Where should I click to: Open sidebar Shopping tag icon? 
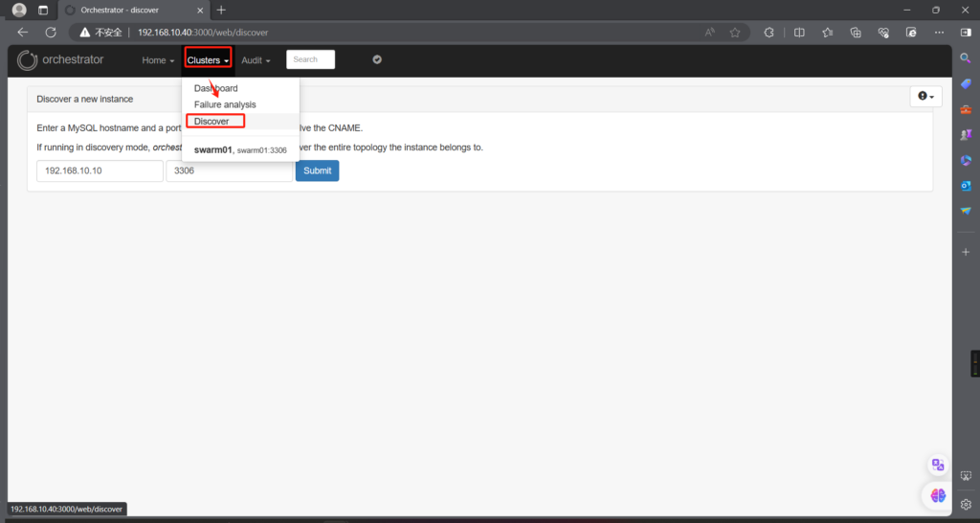(x=966, y=84)
